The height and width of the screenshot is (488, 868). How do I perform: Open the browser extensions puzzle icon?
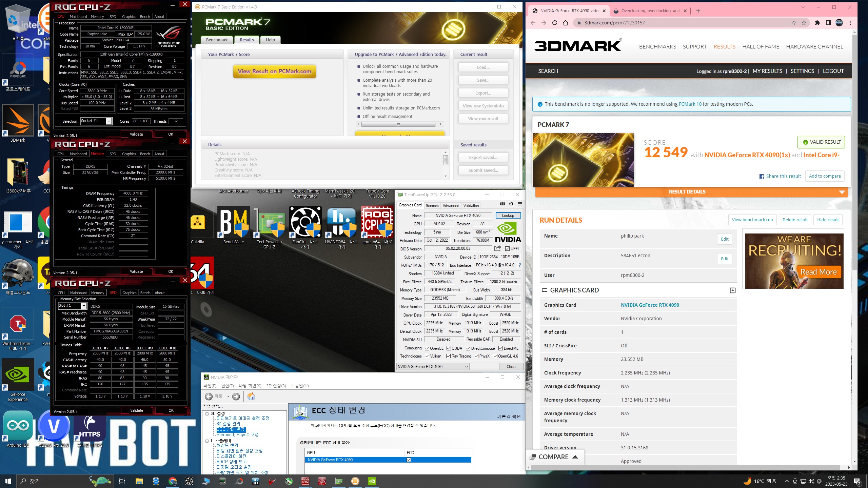pyautogui.click(x=817, y=23)
